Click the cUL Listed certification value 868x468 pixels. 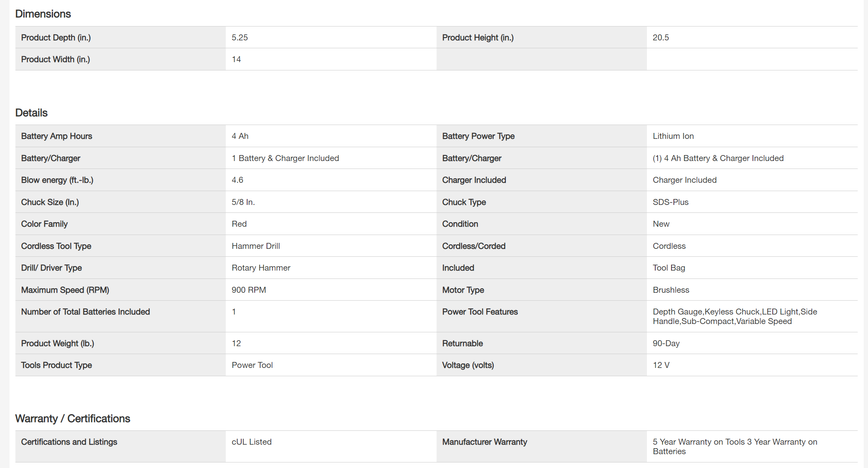point(251,442)
